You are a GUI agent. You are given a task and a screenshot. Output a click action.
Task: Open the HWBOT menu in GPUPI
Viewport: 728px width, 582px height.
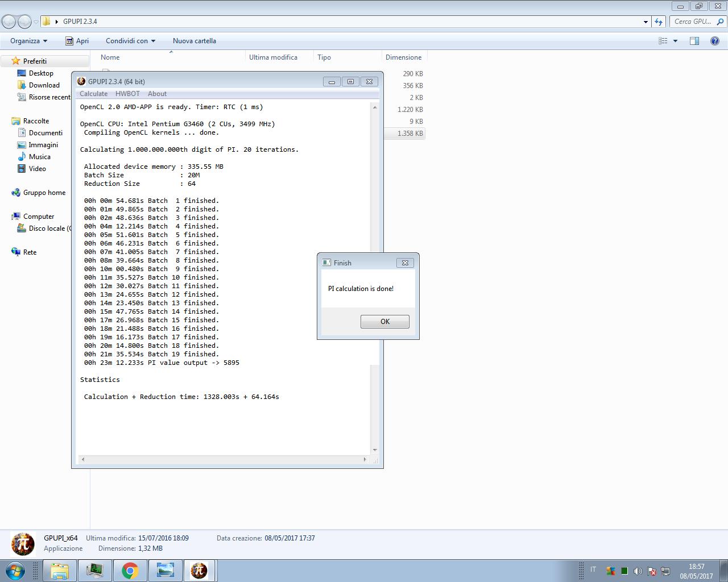[127, 94]
